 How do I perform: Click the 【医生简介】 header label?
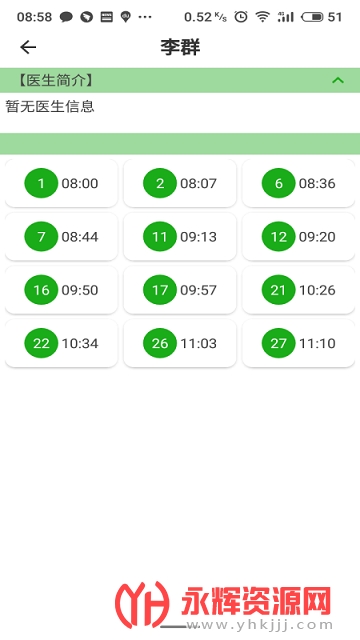point(56,80)
